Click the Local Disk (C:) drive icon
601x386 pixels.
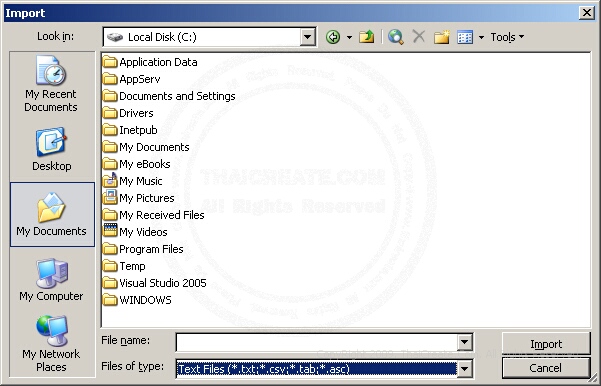coord(115,37)
